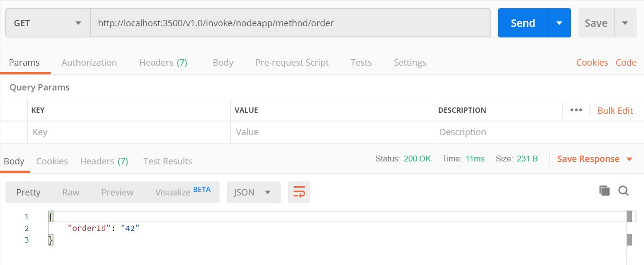Click the Code link
The height and width of the screenshot is (265, 644).
[x=626, y=62]
